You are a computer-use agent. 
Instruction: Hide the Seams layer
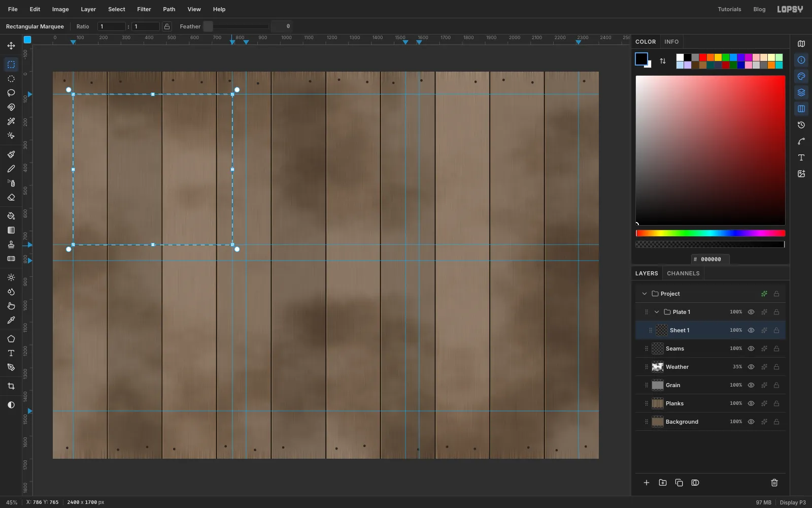(751, 348)
